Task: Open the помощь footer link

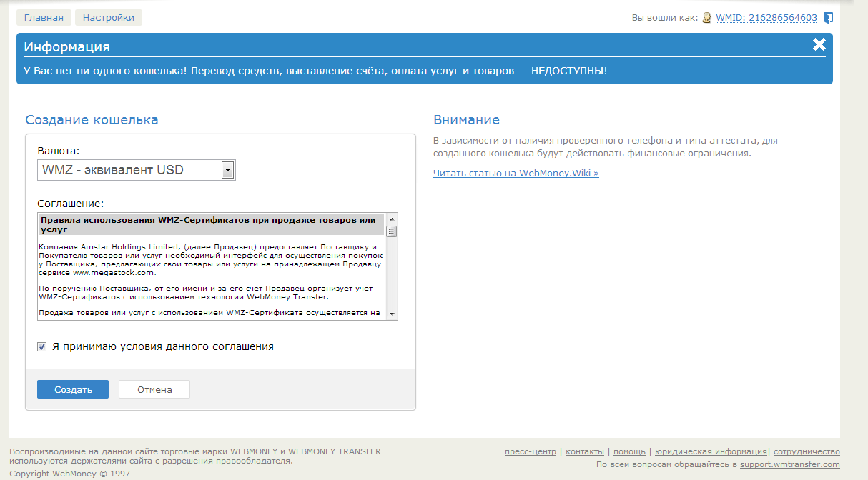Action: tap(629, 451)
